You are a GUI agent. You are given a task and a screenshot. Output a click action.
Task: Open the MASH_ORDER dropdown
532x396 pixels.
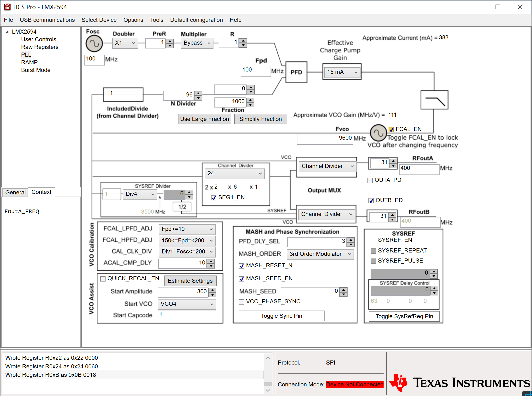tap(320, 254)
